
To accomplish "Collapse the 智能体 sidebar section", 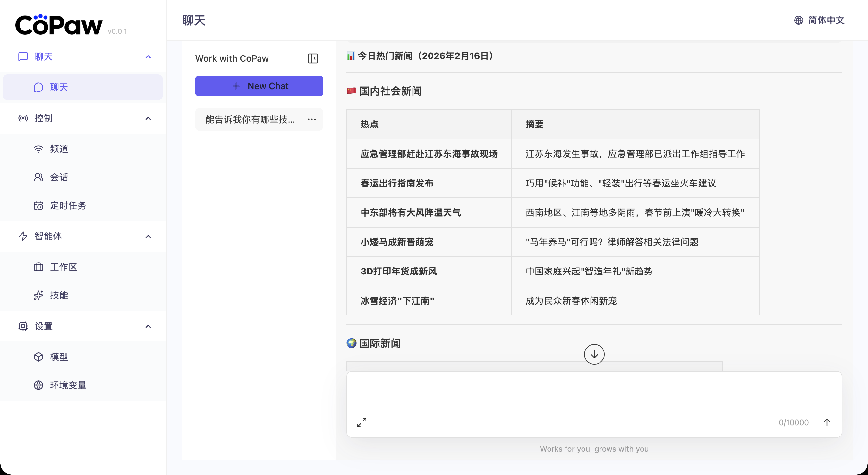I will pyautogui.click(x=148, y=236).
